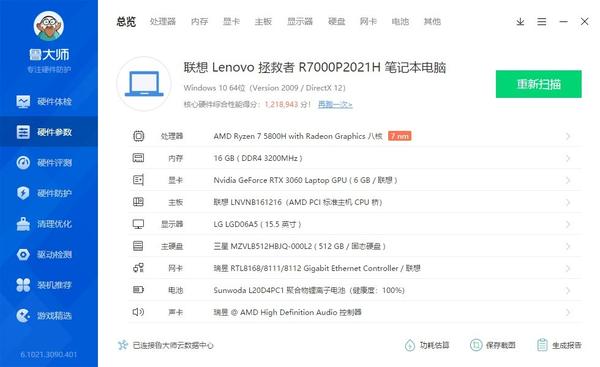Screen dimensions: 600x367
Task: Switch to the 显卡 tab
Action: tap(232, 21)
